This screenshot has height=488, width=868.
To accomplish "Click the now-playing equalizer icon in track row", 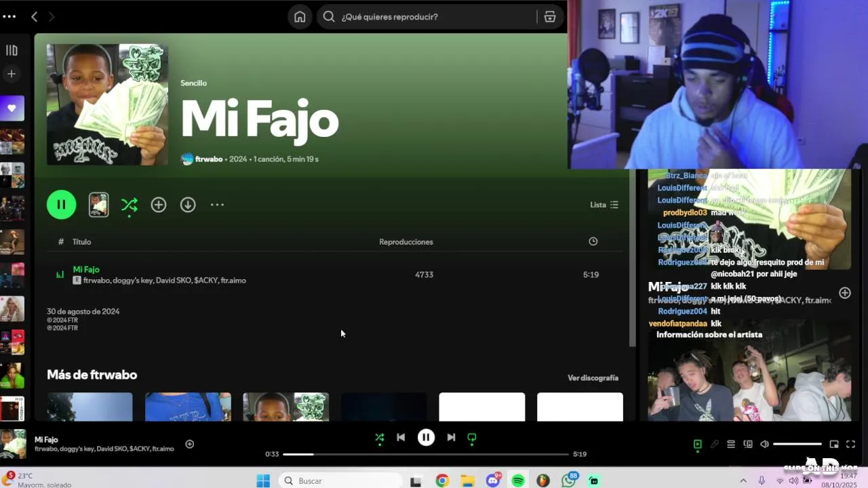I will click(x=60, y=274).
